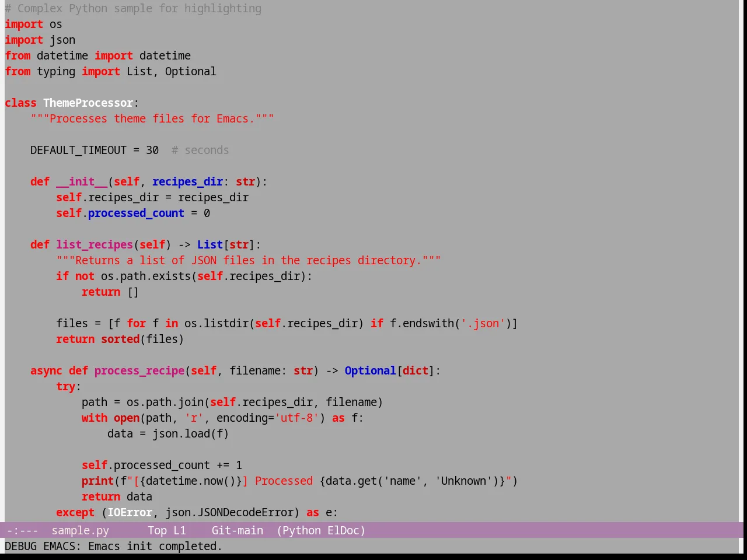Viewport: 747px width, 560px height.
Task: Click the list_recipes function name
Action: coord(95,244)
